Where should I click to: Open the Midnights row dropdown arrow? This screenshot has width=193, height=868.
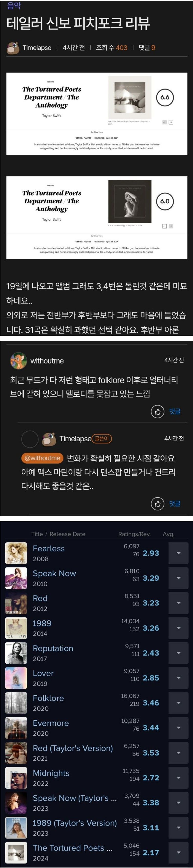click(x=179, y=777)
